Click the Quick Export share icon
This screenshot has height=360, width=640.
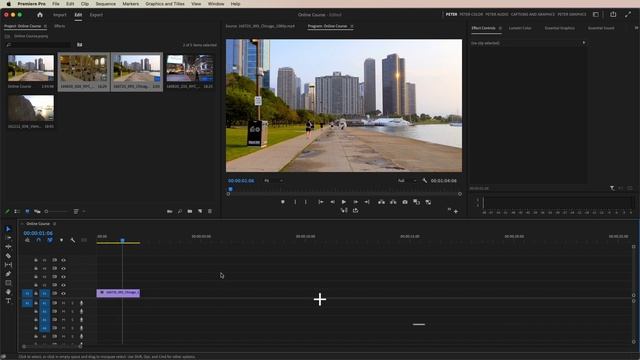click(613, 14)
